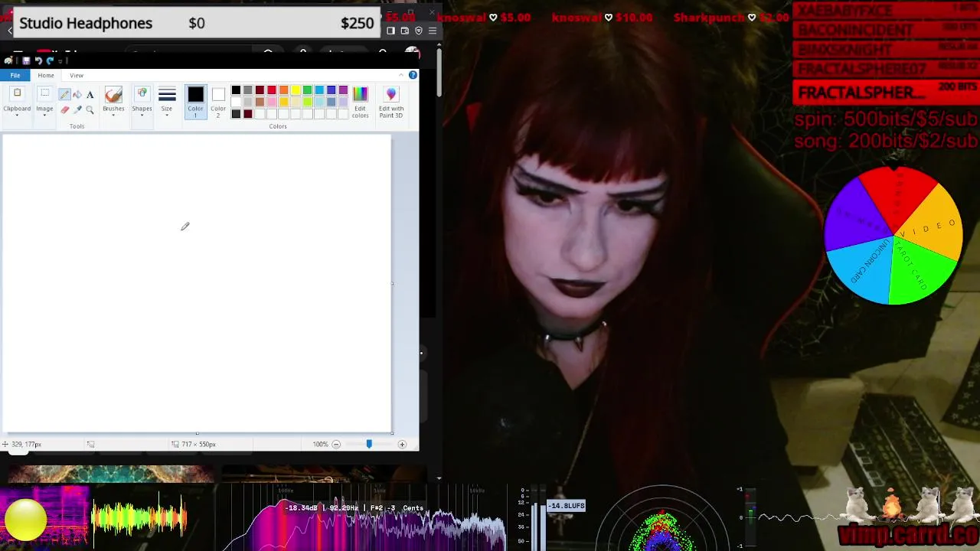Screen dimensions: 980x551
Task: Pick the yellow color swatch
Action: click(x=296, y=90)
